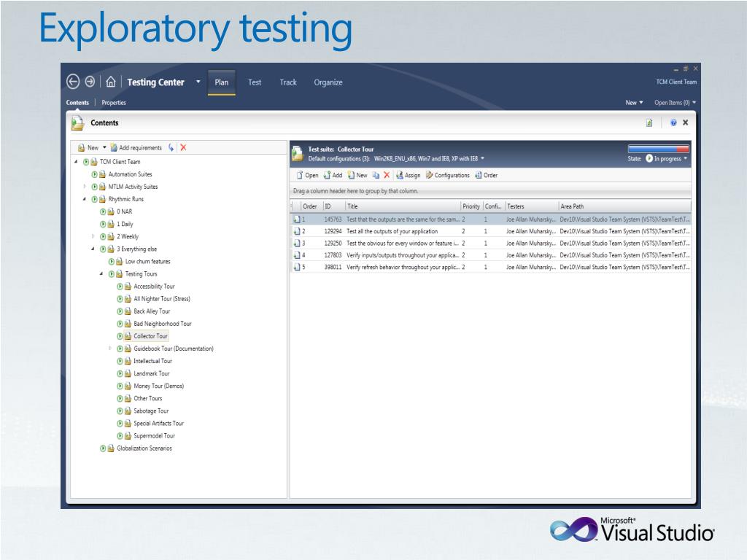Image resolution: width=747 pixels, height=560 pixels.
Task: Select the Contents sub-tab
Action: 77,102
